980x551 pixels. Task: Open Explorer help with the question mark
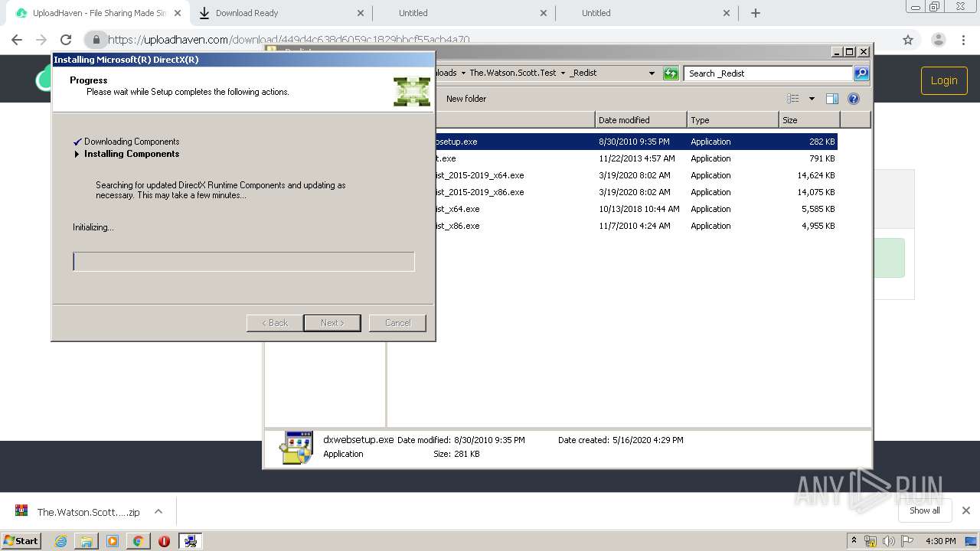(x=854, y=99)
